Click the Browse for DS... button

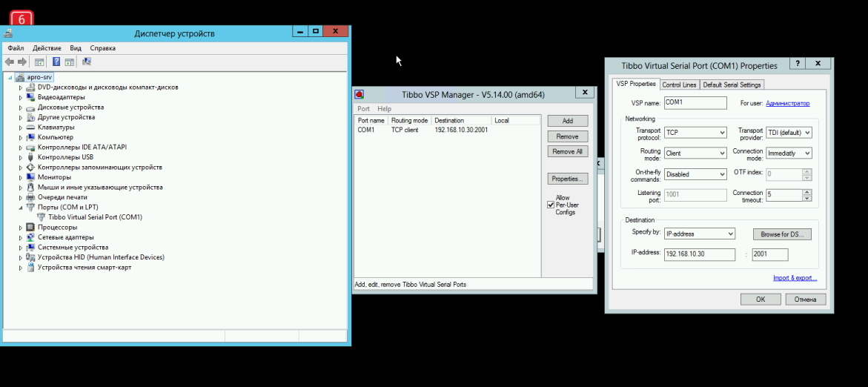click(782, 234)
